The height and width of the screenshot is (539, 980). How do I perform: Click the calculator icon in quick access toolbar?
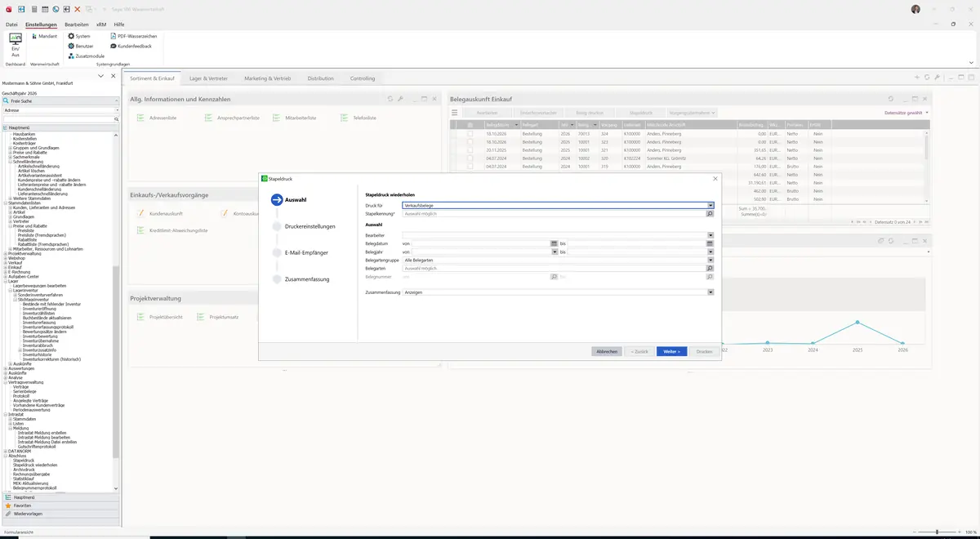(x=33, y=9)
